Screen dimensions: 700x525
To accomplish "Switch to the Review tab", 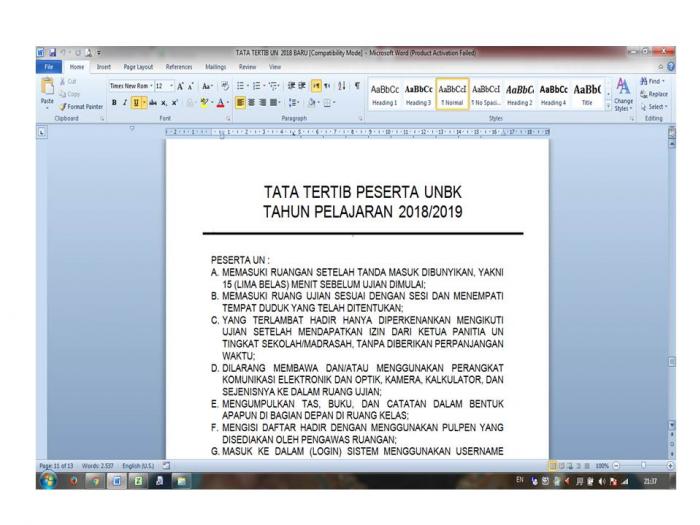I will 247,67.
